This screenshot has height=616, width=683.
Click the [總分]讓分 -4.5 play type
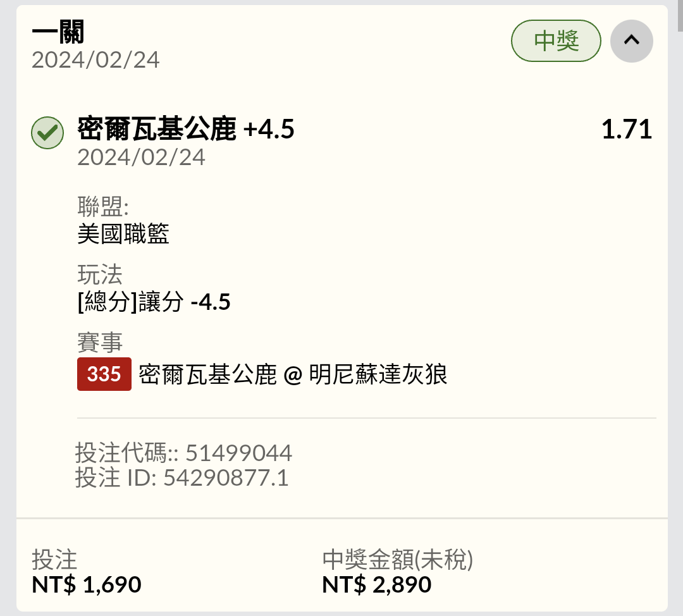(x=154, y=302)
